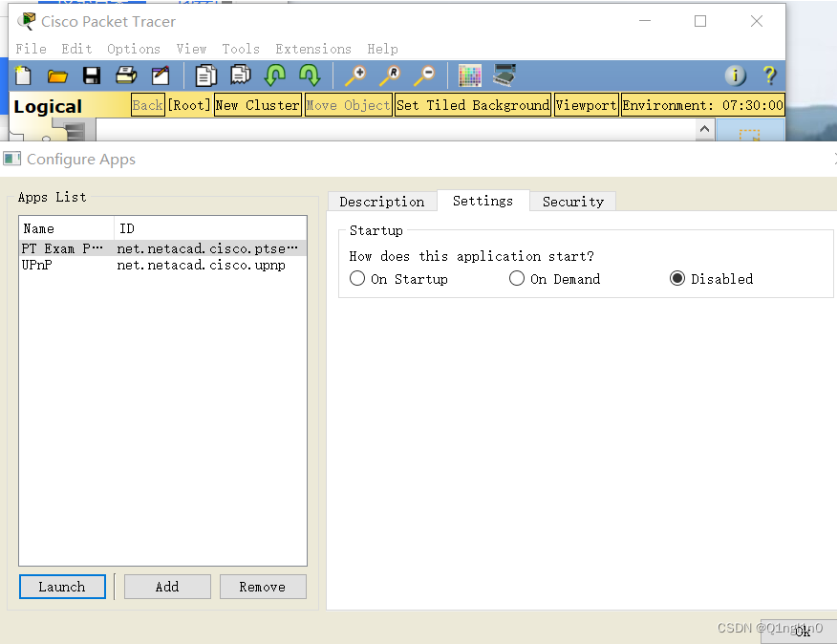Click the Viewport button

pyautogui.click(x=586, y=105)
